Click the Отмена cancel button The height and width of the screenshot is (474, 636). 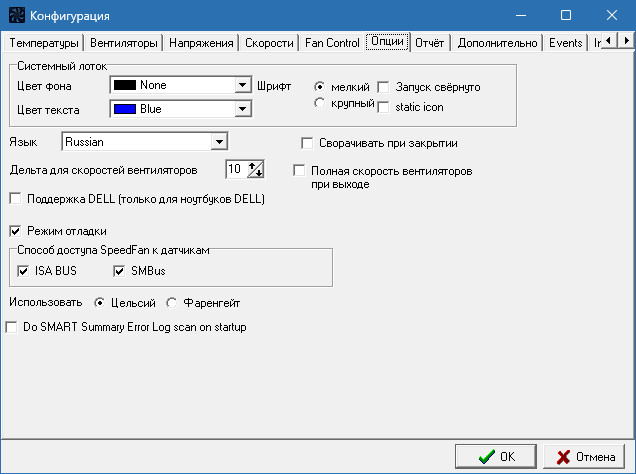584,457
